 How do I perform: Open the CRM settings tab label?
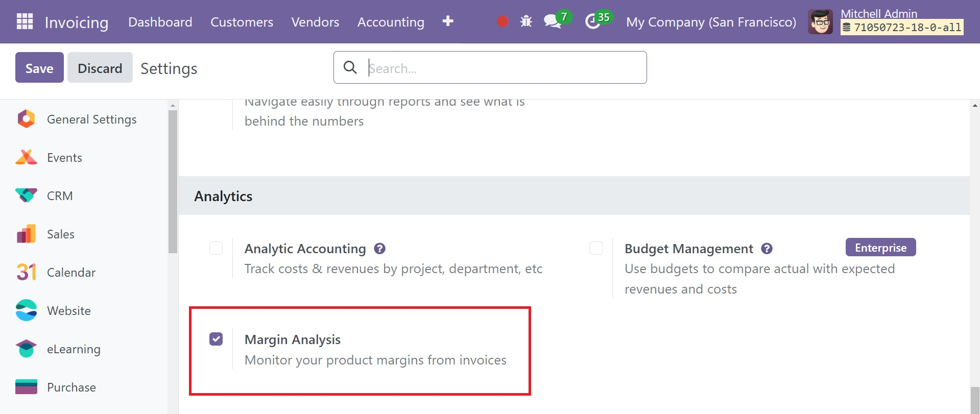pyautogui.click(x=60, y=196)
